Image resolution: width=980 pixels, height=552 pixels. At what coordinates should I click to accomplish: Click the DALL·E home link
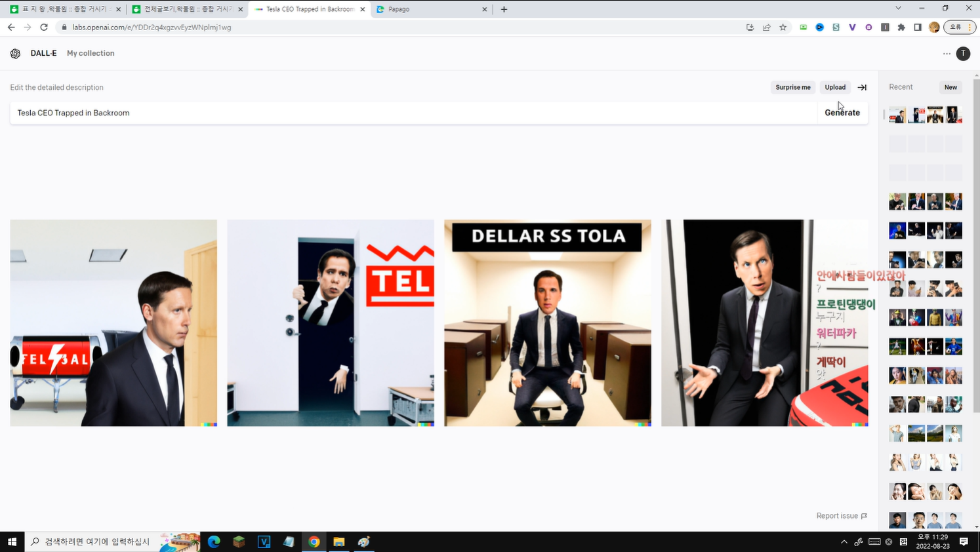pos(43,54)
